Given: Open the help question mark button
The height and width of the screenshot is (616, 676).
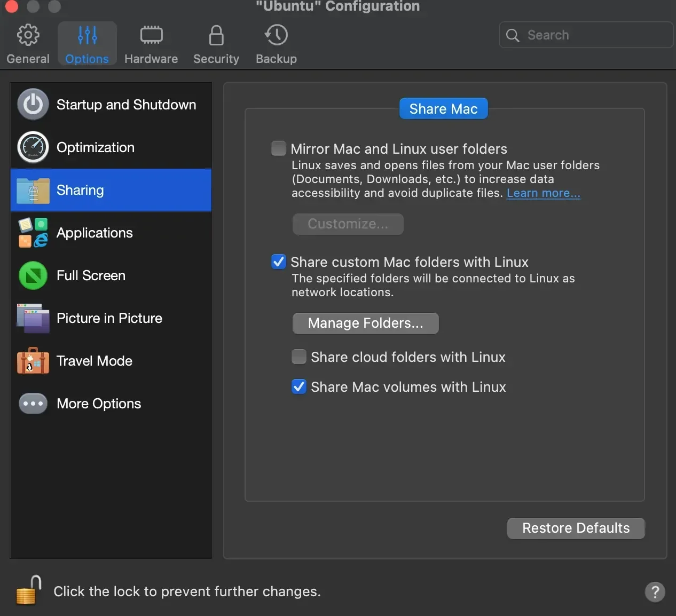Looking at the screenshot, I should pos(655,591).
